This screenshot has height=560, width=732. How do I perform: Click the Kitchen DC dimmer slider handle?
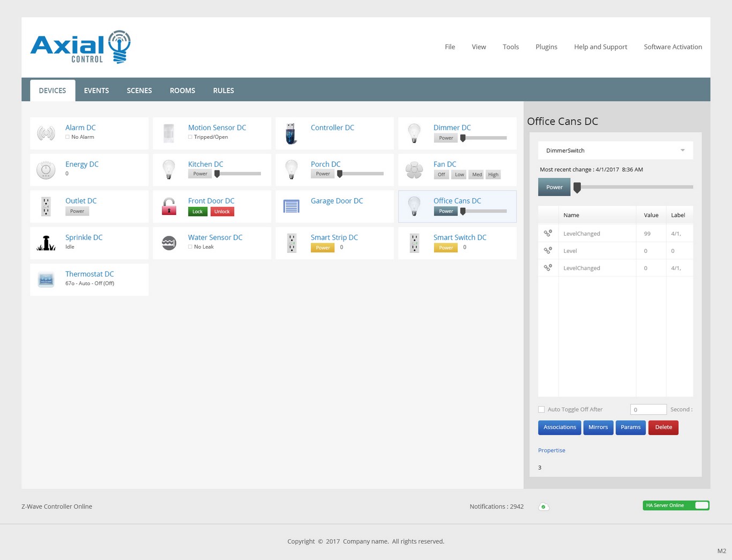click(217, 174)
